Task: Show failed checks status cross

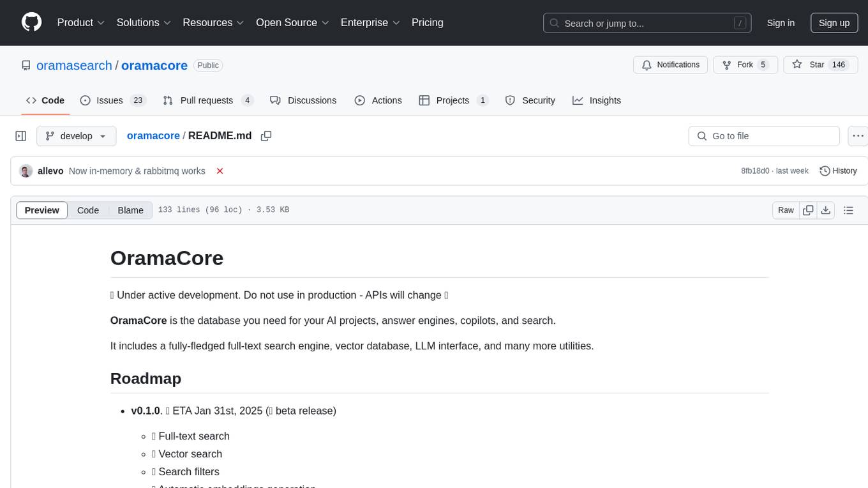Action: click(220, 171)
